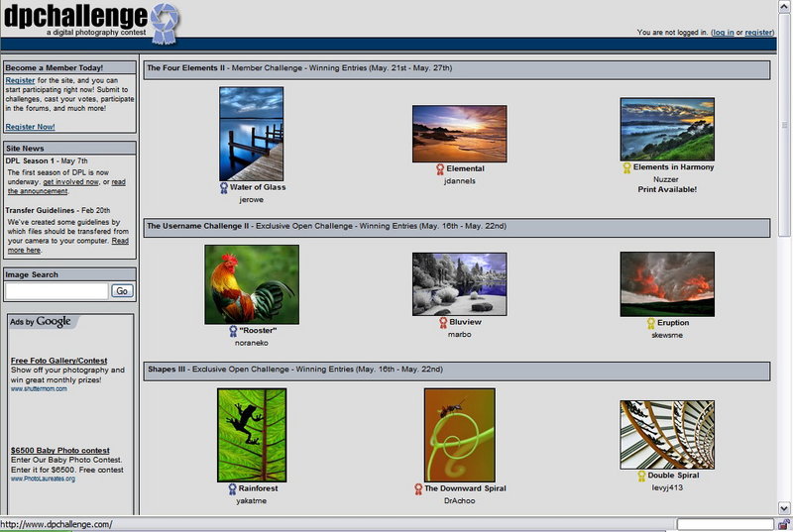Click Water of Glass title

258,187
